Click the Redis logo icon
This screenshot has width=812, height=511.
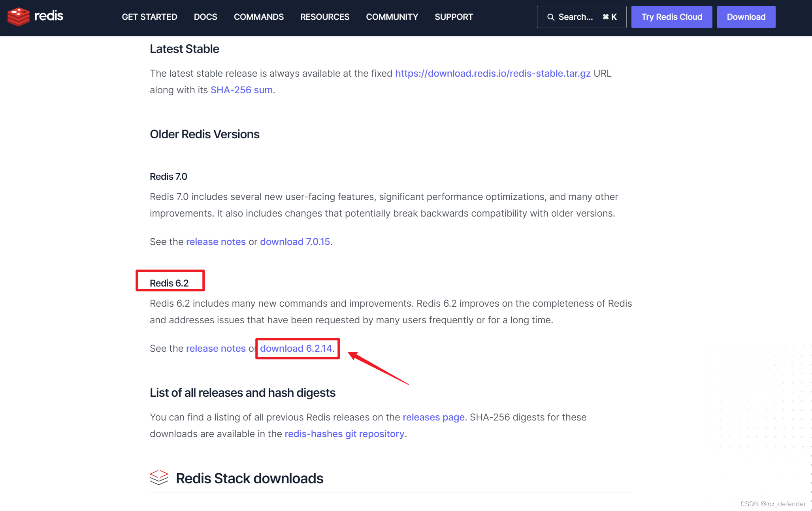pos(18,17)
